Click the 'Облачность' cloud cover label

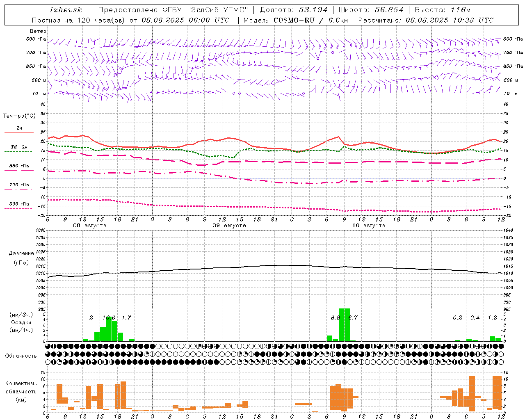pyautogui.click(x=21, y=356)
